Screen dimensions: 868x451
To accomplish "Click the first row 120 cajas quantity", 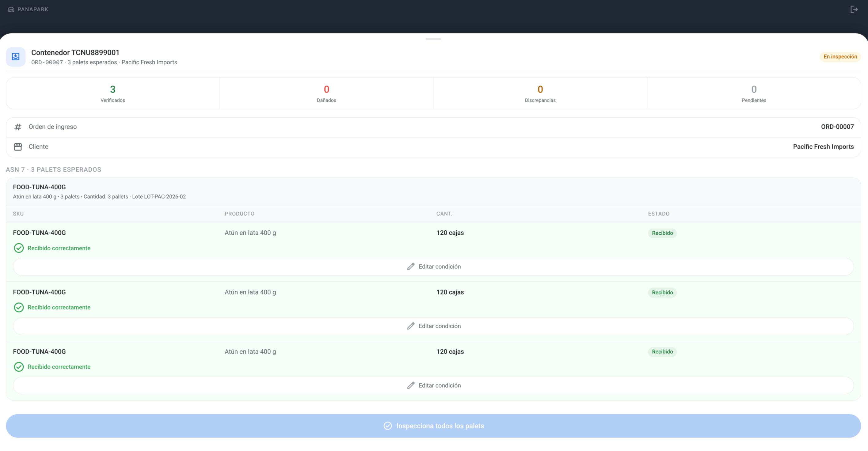I will click(450, 233).
